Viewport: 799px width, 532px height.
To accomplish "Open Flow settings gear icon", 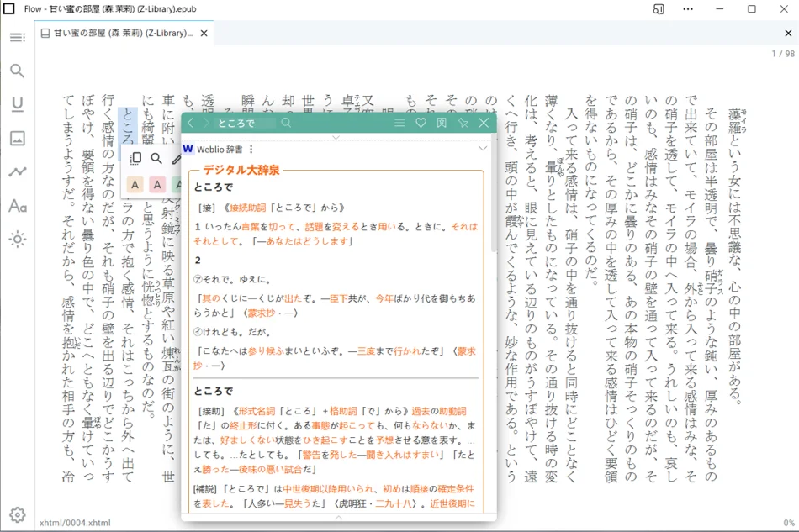I will 18,514.
